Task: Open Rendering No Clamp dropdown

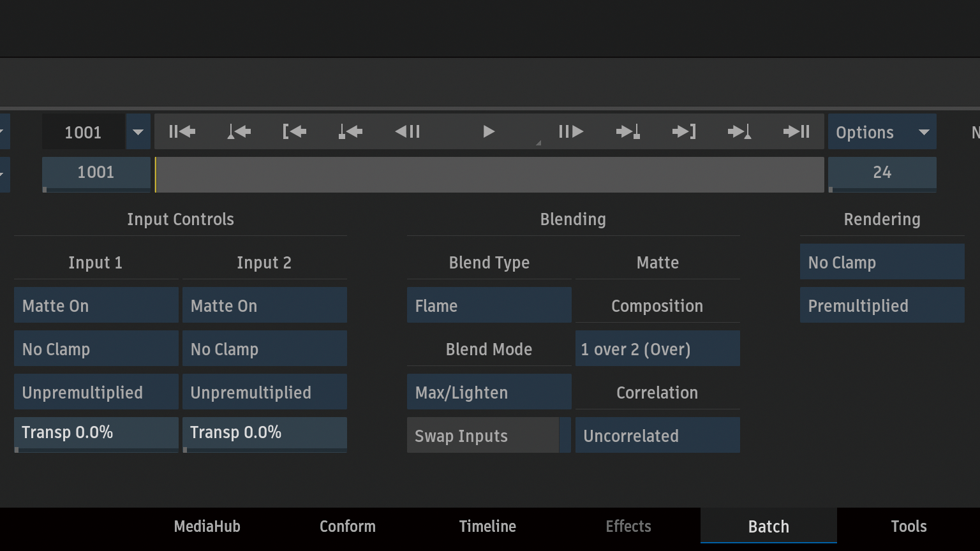Action: [882, 262]
